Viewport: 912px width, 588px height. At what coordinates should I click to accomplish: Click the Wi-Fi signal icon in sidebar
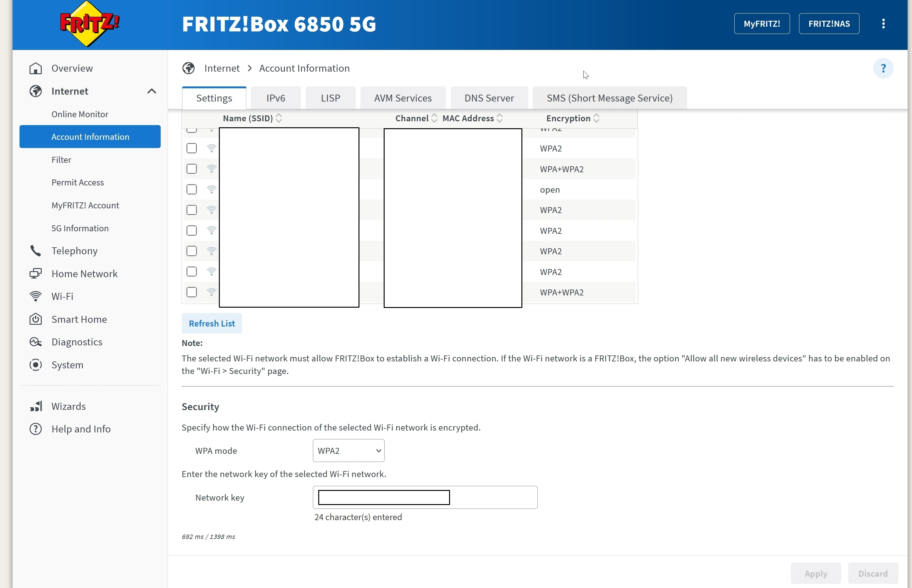(36, 296)
